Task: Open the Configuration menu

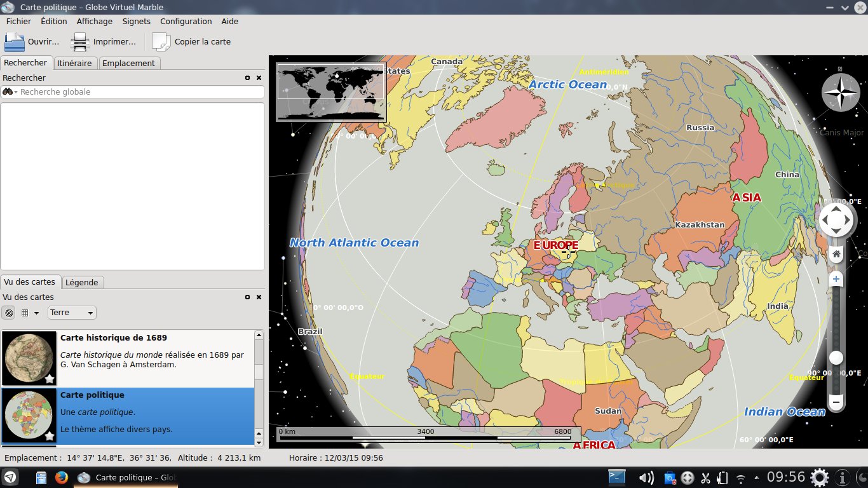Action: [x=186, y=21]
